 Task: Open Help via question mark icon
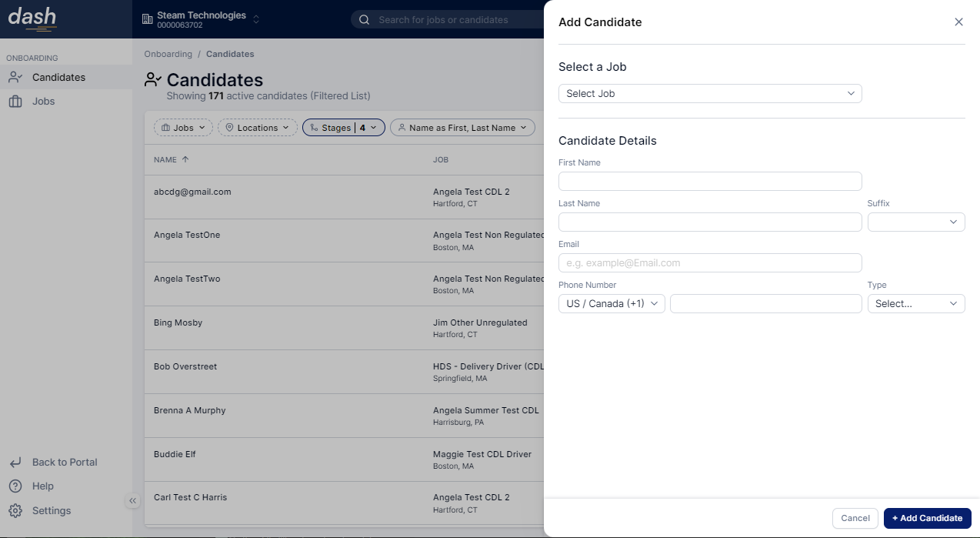click(x=15, y=486)
